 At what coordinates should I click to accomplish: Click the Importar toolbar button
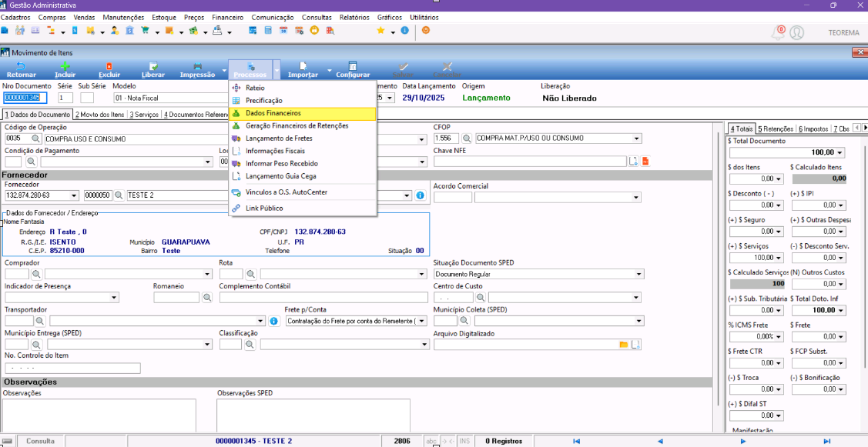pos(303,70)
